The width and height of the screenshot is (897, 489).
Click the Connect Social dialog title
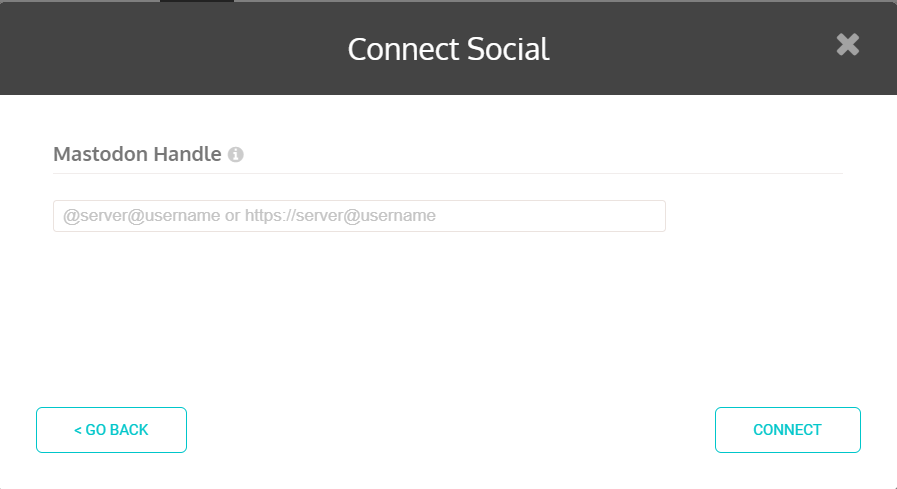[x=448, y=49]
